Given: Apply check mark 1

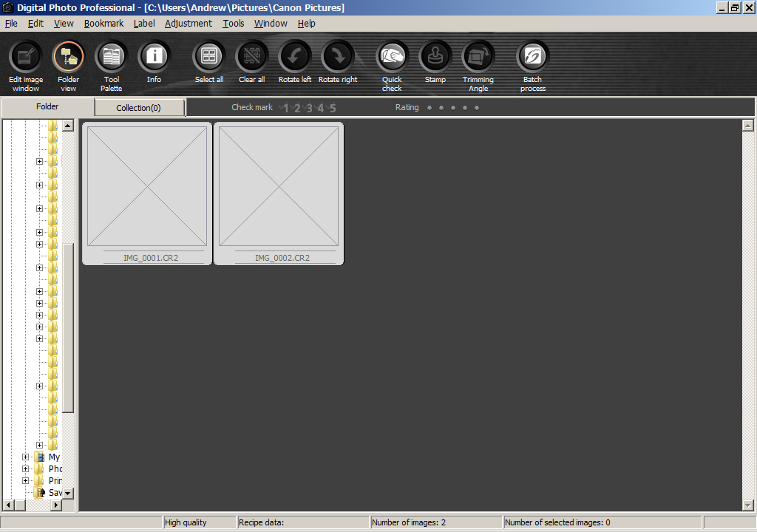Looking at the screenshot, I should click(285, 108).
